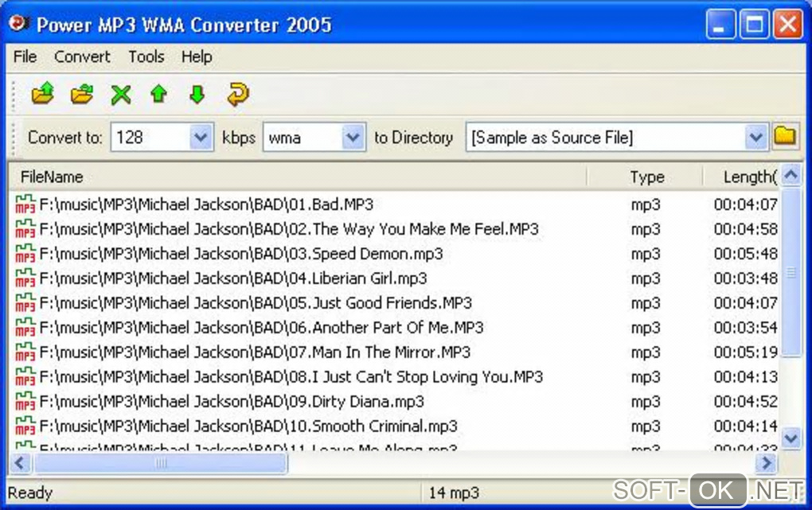The width and height of the screenshot is (812, 510).
Task: Click the Add Folder toolbar icon
Action: [x=82, y=94]
